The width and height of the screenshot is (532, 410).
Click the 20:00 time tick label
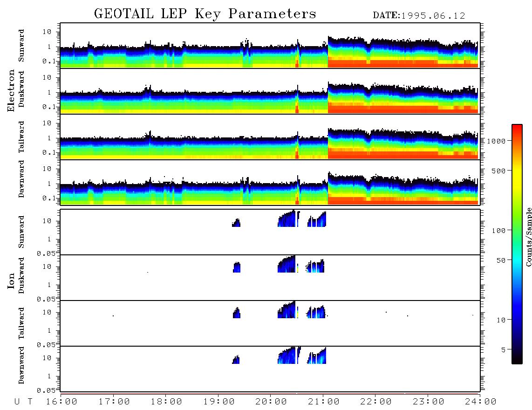coord(272,402)
